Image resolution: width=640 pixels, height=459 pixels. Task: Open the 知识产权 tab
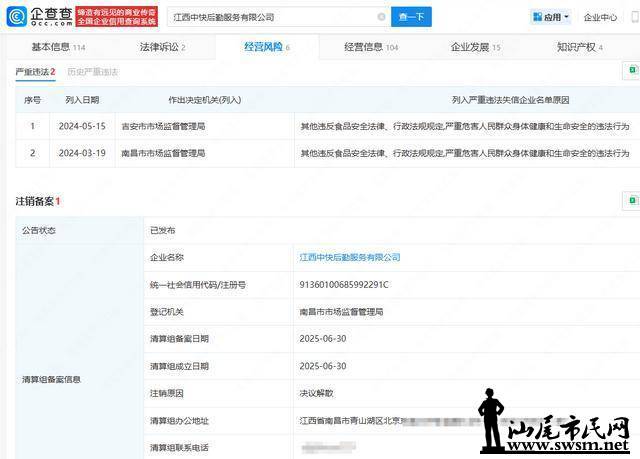click(579, 47)
